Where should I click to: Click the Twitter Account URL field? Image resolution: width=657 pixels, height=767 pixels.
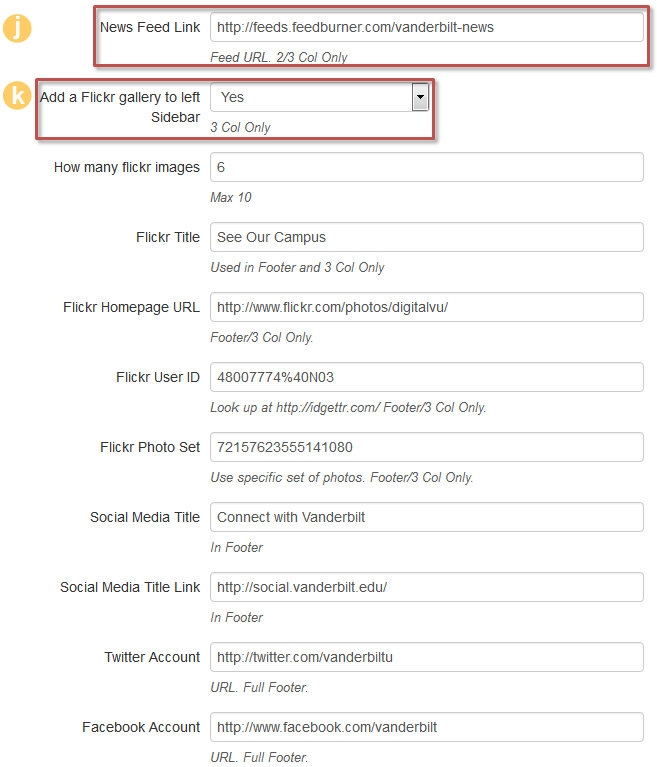(x=426, y=657)
